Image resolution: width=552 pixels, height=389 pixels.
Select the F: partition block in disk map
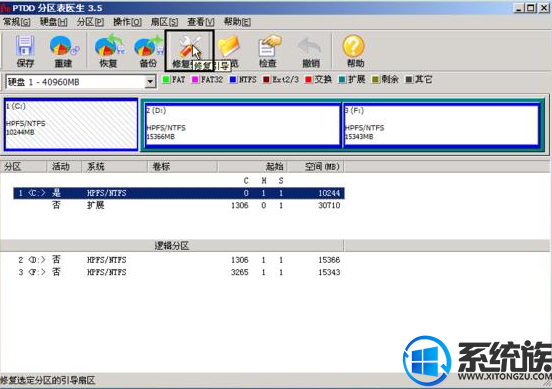[x=441, y=124]
